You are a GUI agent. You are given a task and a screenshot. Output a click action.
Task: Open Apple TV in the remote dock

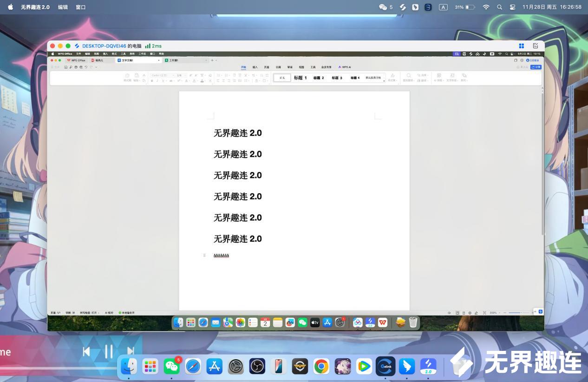315,322
